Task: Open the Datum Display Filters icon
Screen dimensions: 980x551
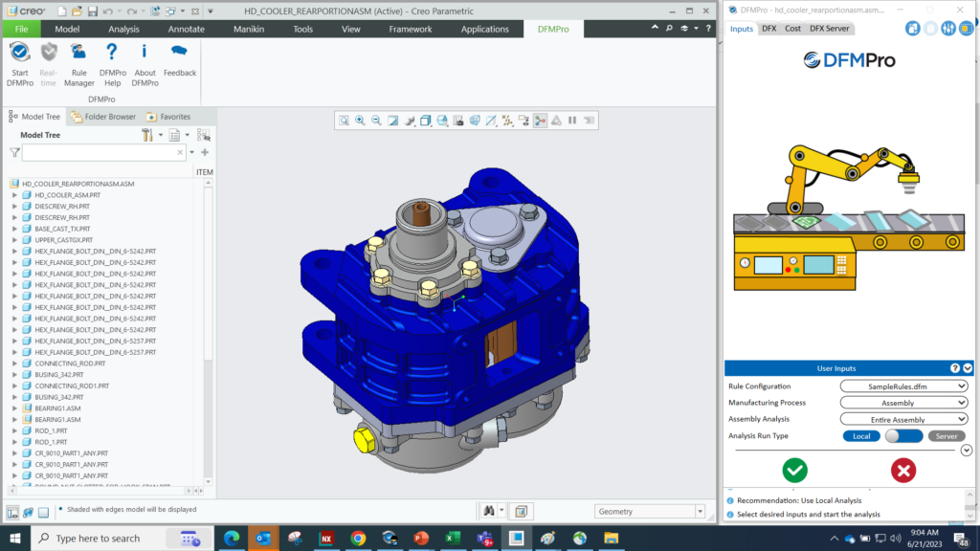Action: click(x=507, y=121)
